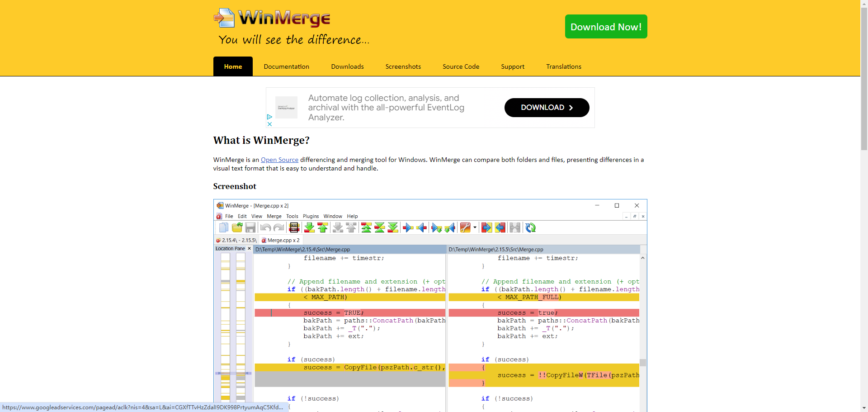The image size is (868, 412).
Task: Click Copy Right and Advance icon
Action: pos(437,227)
